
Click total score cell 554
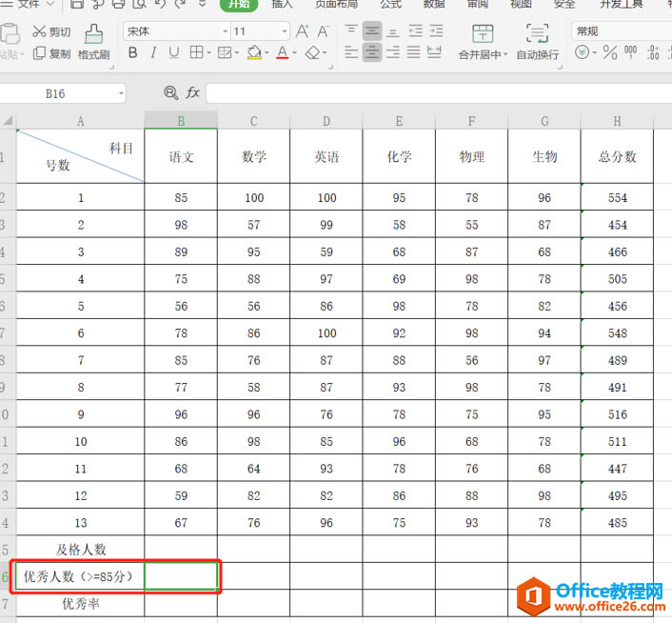pyautogui.click(x=617, y=197)
